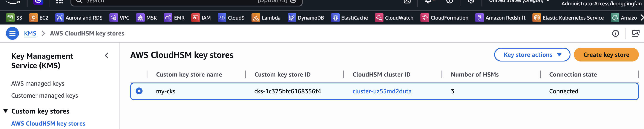Click the Create key store button
The height and width of the screenshot is (129, 644).
click(x=606, y=55)
